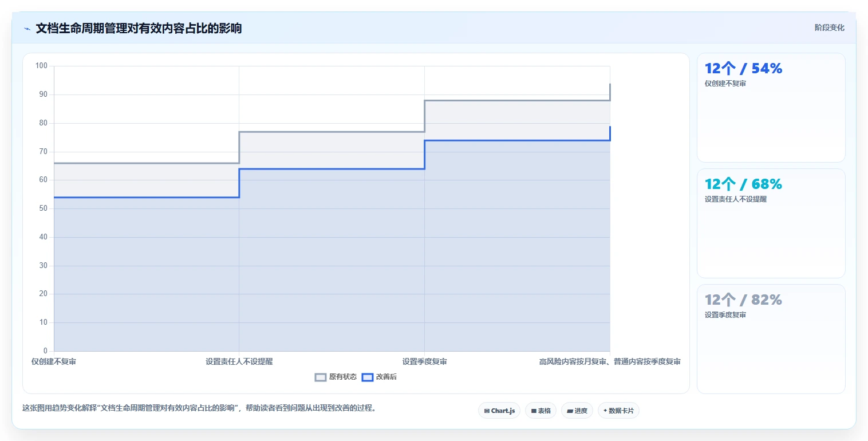Viewport: 868px width, 441px height.
Task: Open the 12个 / 82% data card
Action: pyautogui.click(x=771, y=339)
